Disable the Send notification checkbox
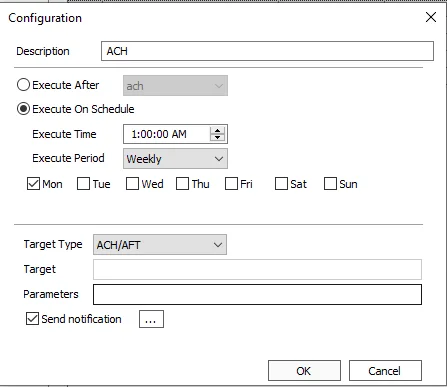447x387 pixels. (32, 319)
